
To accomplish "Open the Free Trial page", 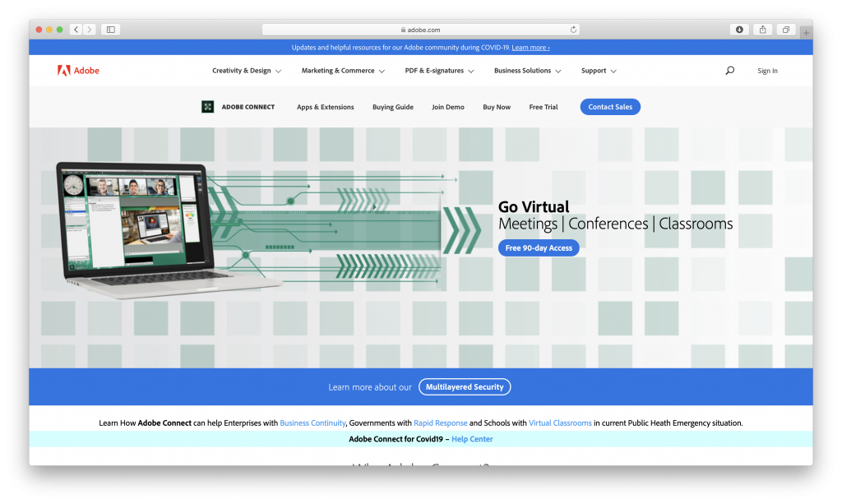I will [x=543, y=107].
